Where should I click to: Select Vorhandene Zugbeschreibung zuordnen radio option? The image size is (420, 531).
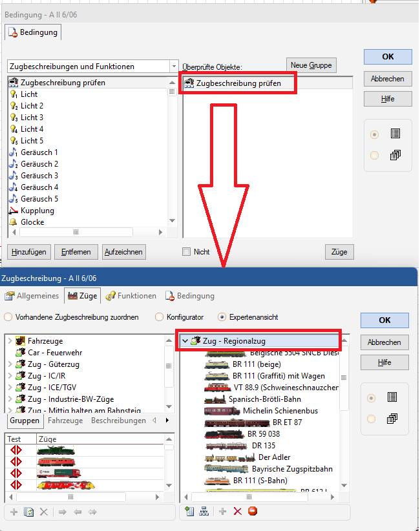[8, 317]
